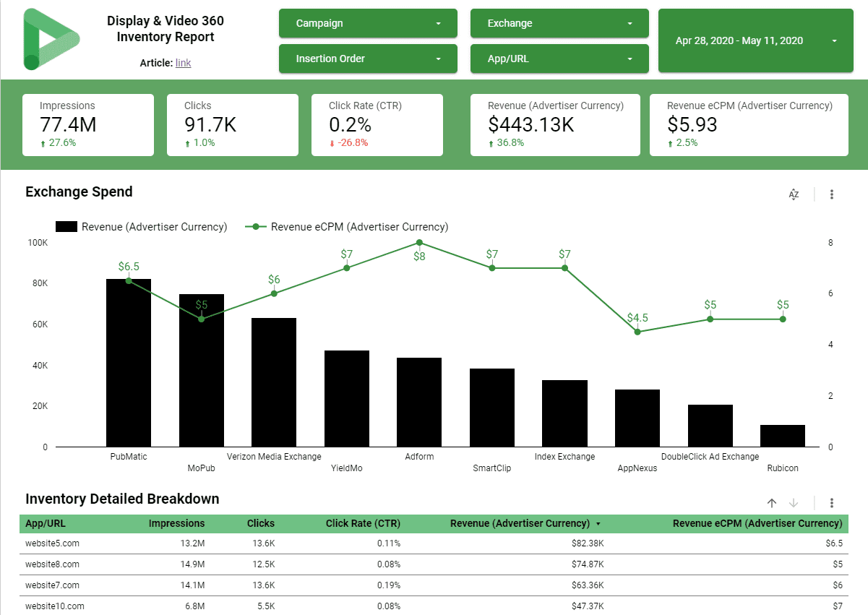Viewport: 868px width, 615px height.
Task: Sort table by Impressions column header
Action: [176, 523]
